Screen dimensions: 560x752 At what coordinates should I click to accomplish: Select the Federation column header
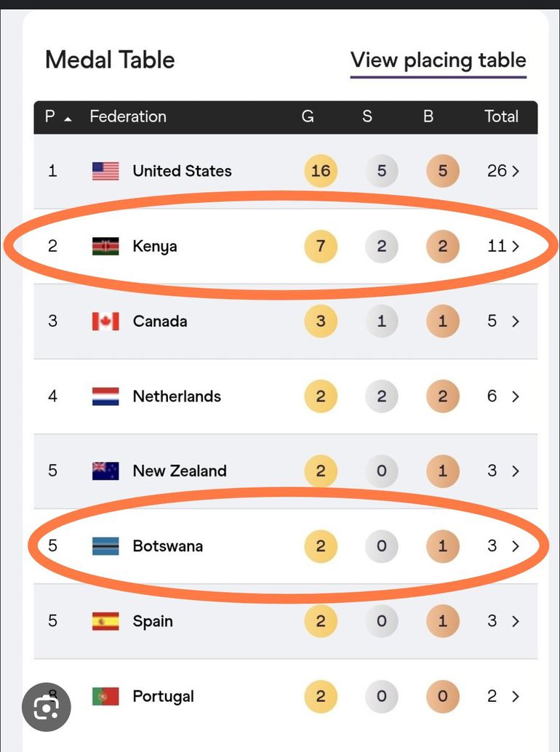(x=127, y=116)
